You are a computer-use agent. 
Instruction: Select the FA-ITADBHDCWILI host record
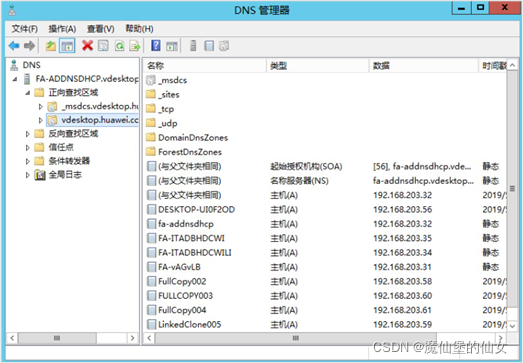(x=325, y=253)
